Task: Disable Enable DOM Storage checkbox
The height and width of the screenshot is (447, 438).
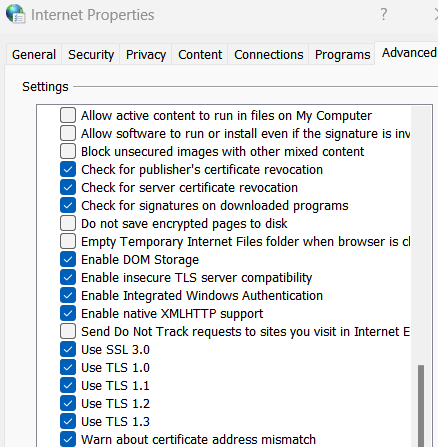Action: 68,259
